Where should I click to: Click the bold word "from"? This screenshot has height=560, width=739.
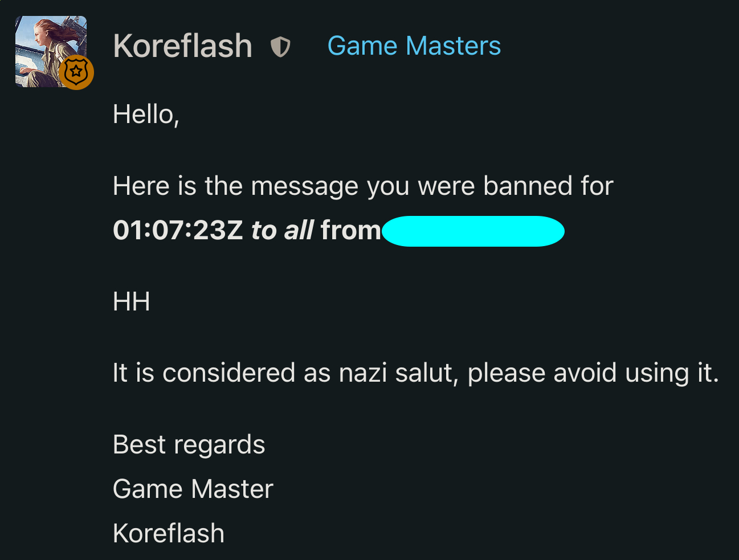[350, 230]
